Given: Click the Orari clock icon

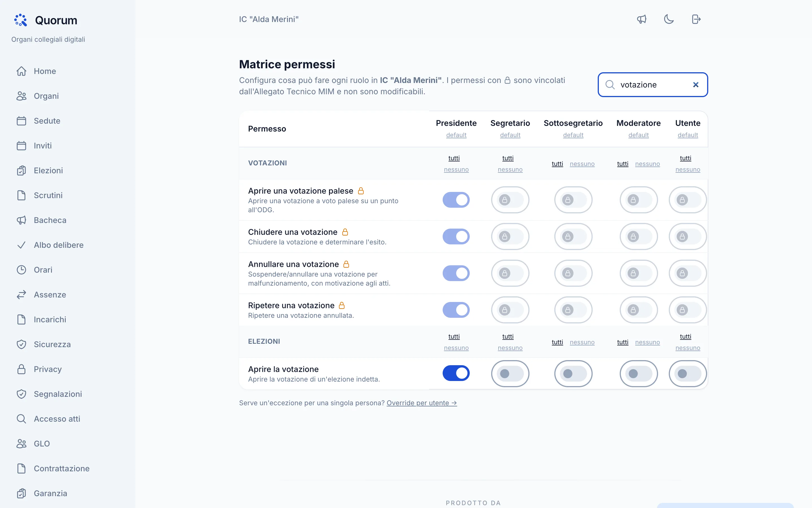Looking at the screenshot, I should [21, 270].
